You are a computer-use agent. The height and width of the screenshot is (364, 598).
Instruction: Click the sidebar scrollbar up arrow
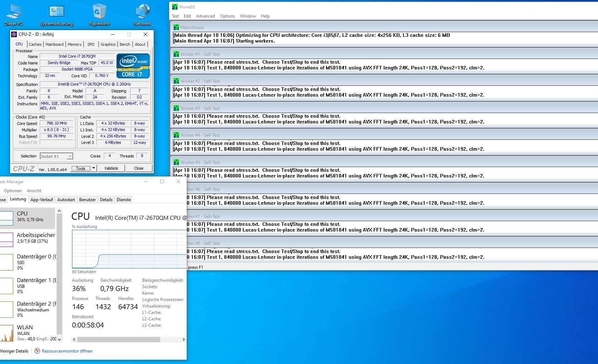coord(59,211)
